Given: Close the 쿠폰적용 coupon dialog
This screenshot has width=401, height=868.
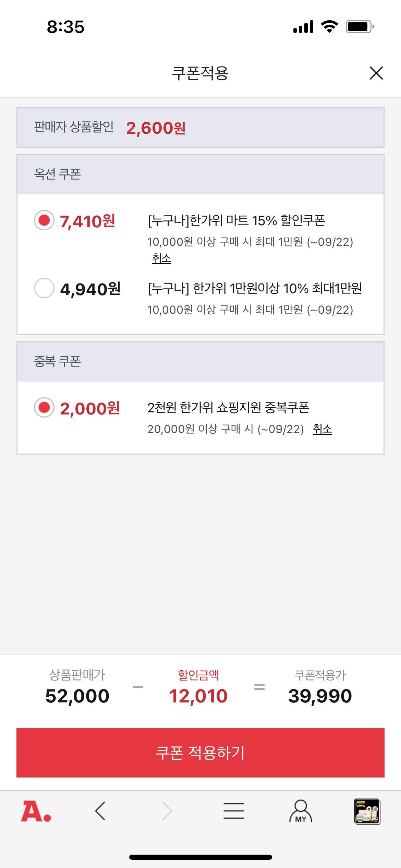Looking at the screenshot, I should click(376, 73).
